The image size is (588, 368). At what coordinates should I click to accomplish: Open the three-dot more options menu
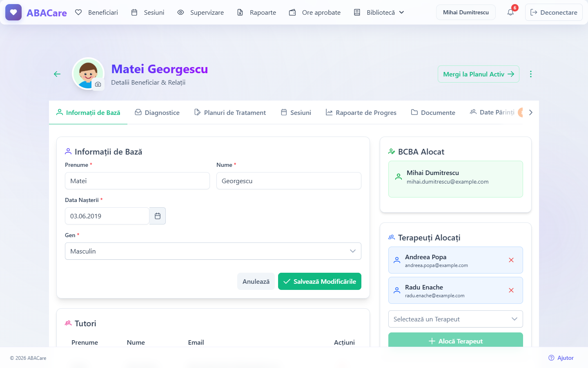530,74
